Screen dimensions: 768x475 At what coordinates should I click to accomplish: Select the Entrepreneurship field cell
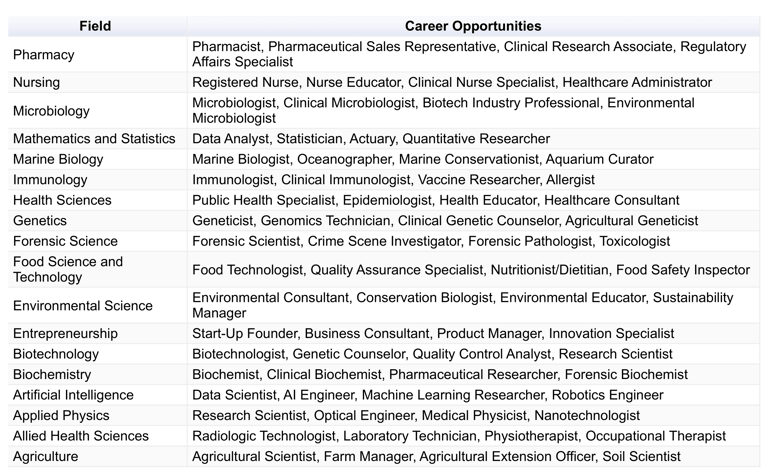pos(65,333)
